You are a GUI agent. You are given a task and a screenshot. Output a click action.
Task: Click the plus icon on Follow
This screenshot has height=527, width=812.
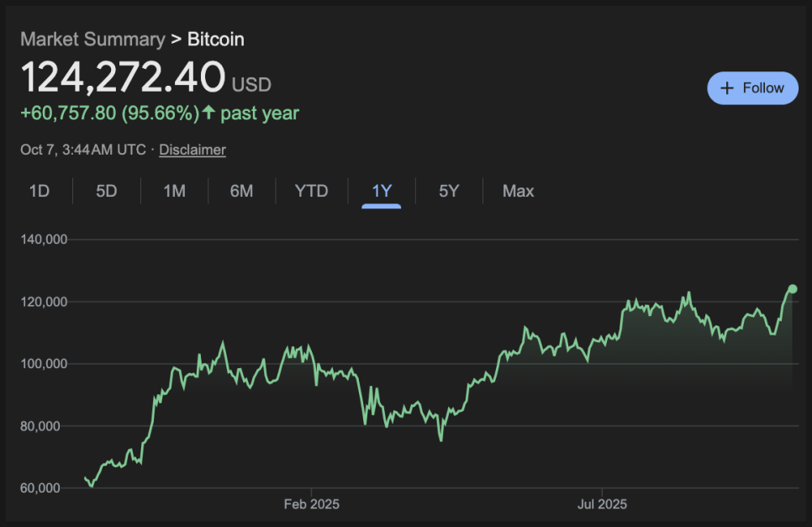pos(726,88)
